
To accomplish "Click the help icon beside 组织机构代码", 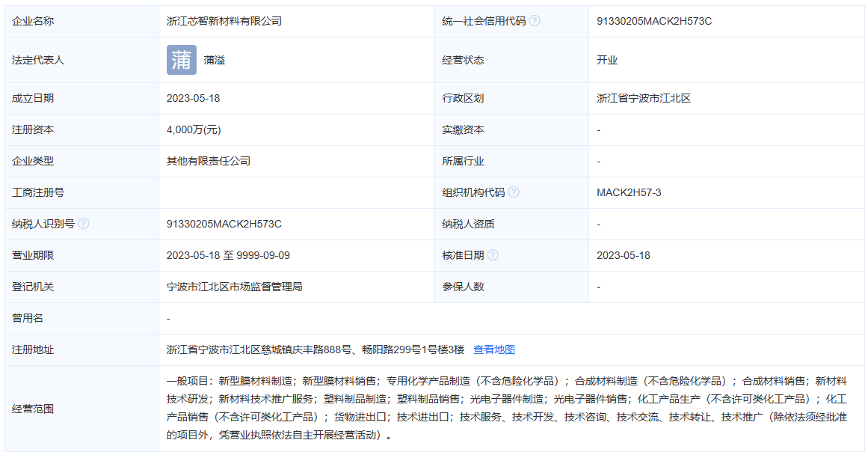I will click(515, 192).
